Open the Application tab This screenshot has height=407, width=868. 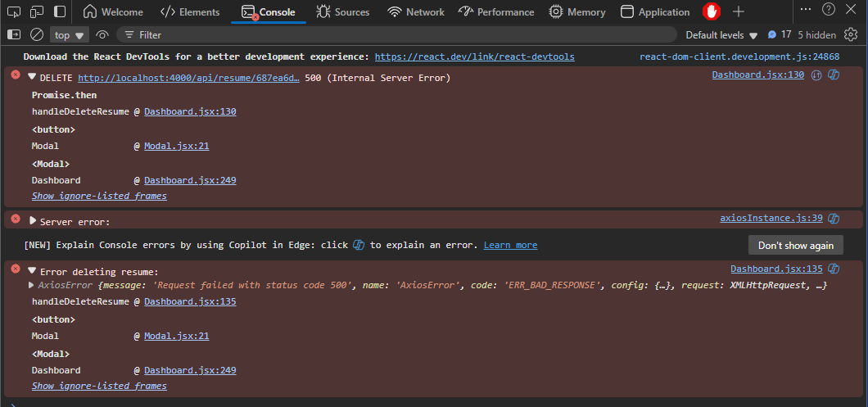click(x=655, y=11)
